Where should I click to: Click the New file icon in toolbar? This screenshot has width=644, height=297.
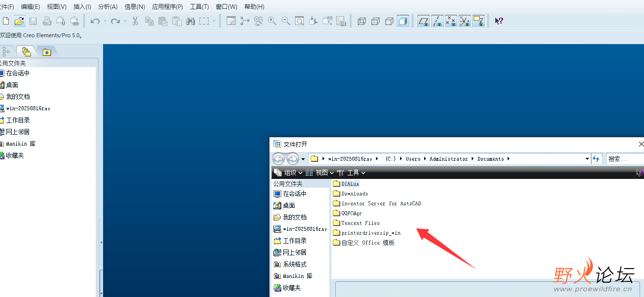(x=6, y=21)
